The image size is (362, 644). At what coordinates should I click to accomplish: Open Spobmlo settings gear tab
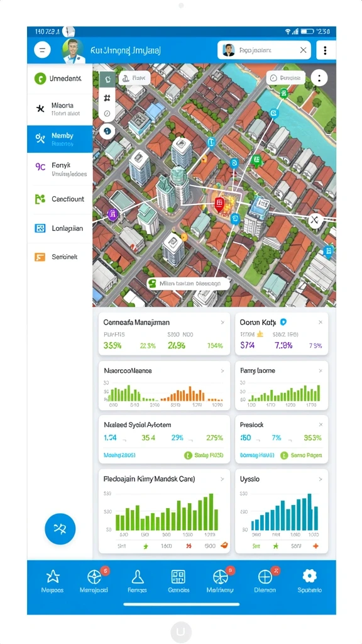pyautogui.click(x=309, y=581)
